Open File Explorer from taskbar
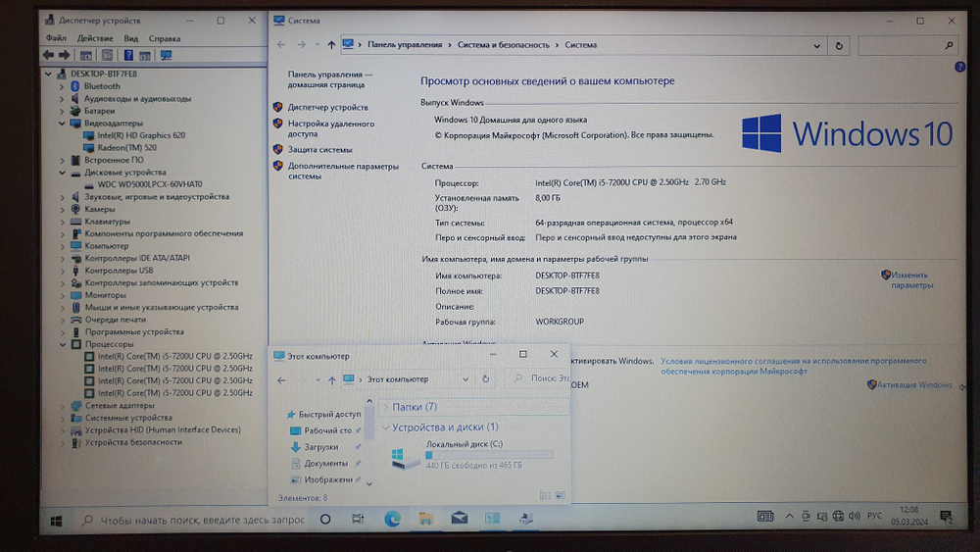The image size is (980, 552). point(425,519)
